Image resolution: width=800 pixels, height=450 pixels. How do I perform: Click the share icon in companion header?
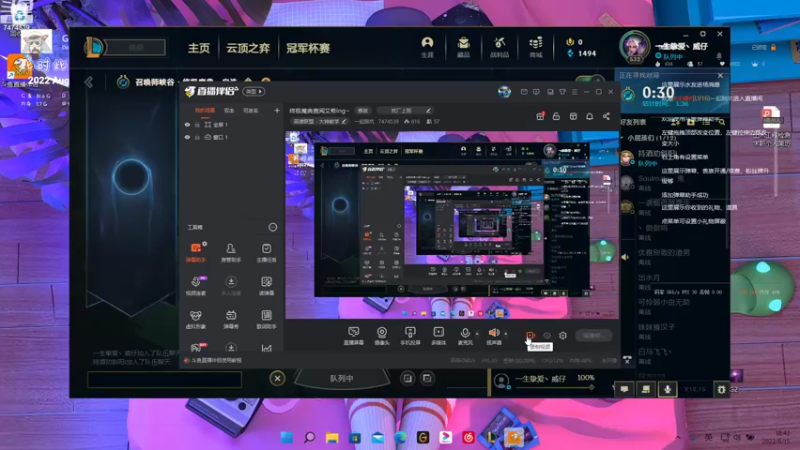[x=606, y=116]
